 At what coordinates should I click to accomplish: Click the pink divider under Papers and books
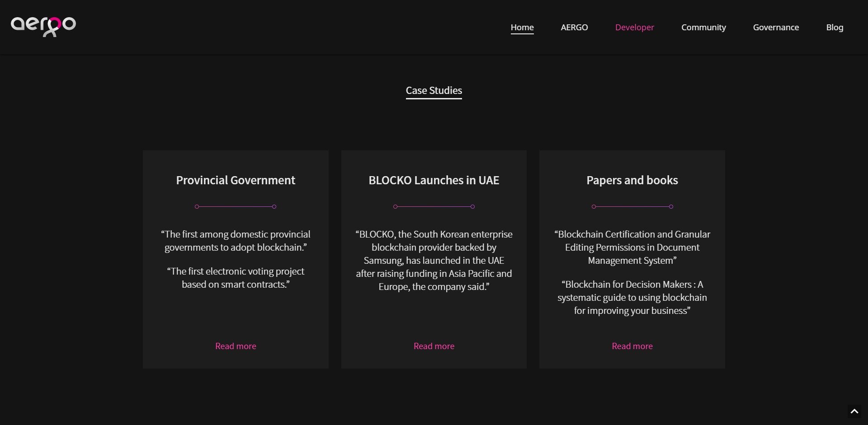point(632,206)
